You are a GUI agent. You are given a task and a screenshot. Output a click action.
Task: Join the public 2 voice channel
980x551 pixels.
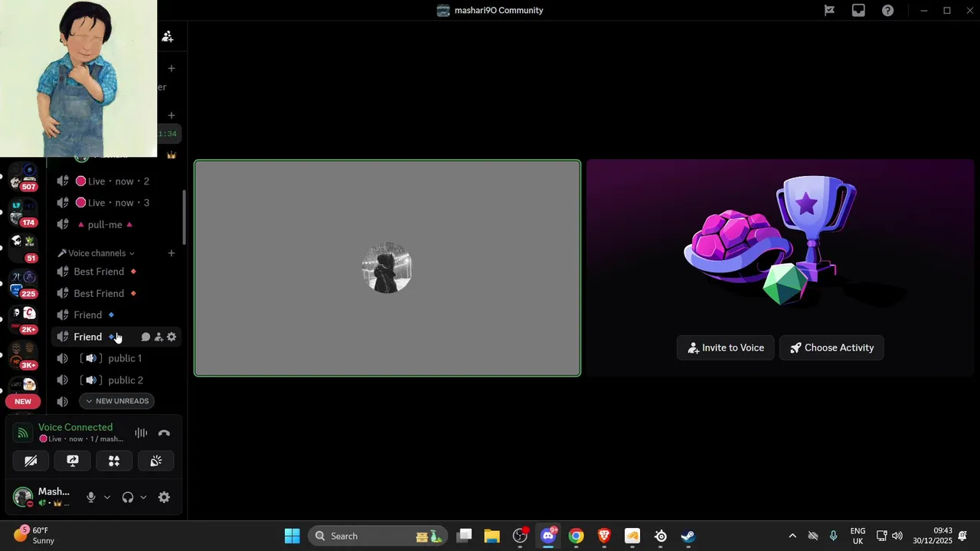click(116, 380)
